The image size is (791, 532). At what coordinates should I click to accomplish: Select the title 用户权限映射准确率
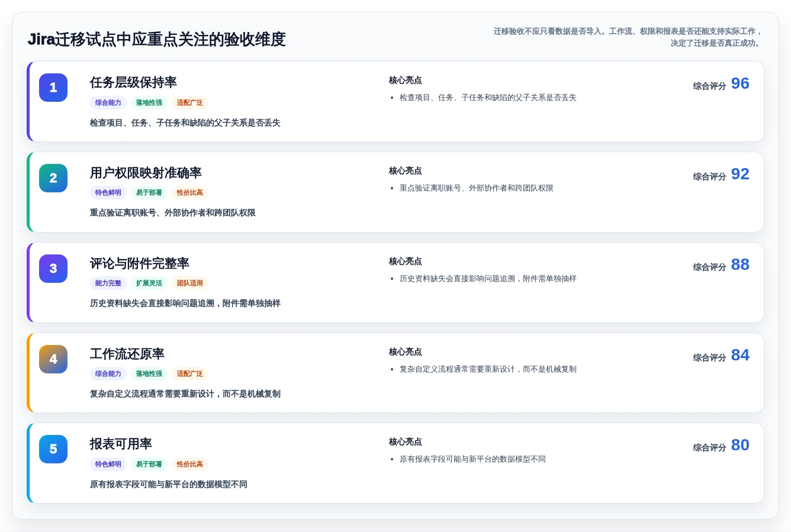(x=146, y=173)
